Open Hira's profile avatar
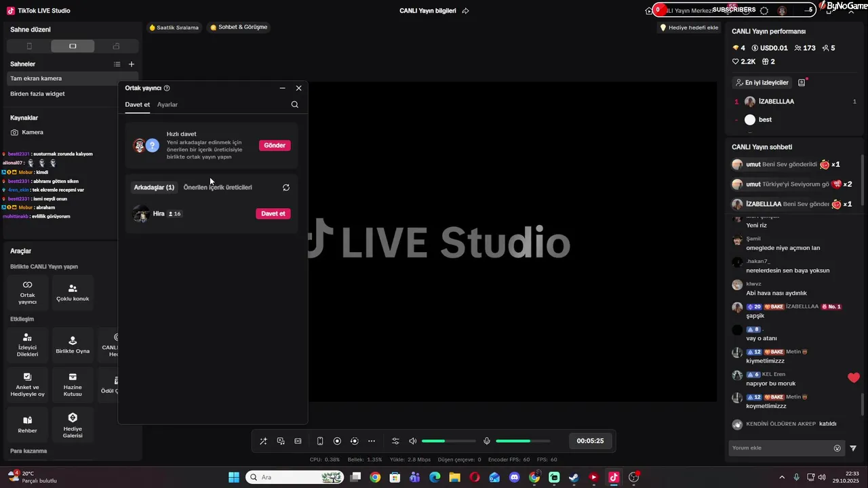 tap(141, 213)
